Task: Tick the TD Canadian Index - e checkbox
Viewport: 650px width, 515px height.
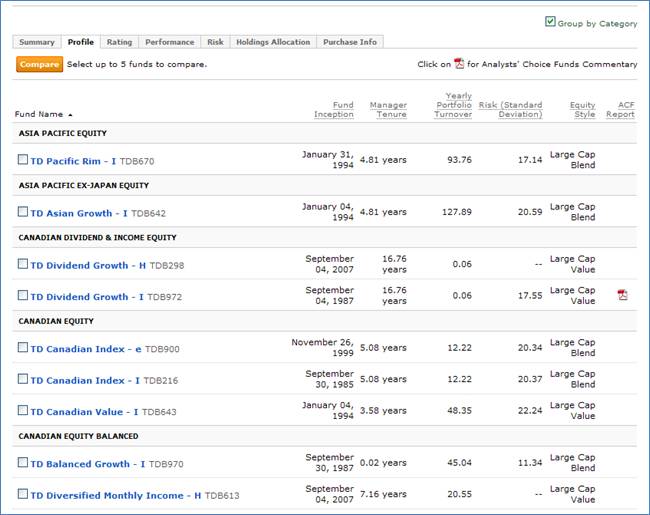Action: [23, 347]
